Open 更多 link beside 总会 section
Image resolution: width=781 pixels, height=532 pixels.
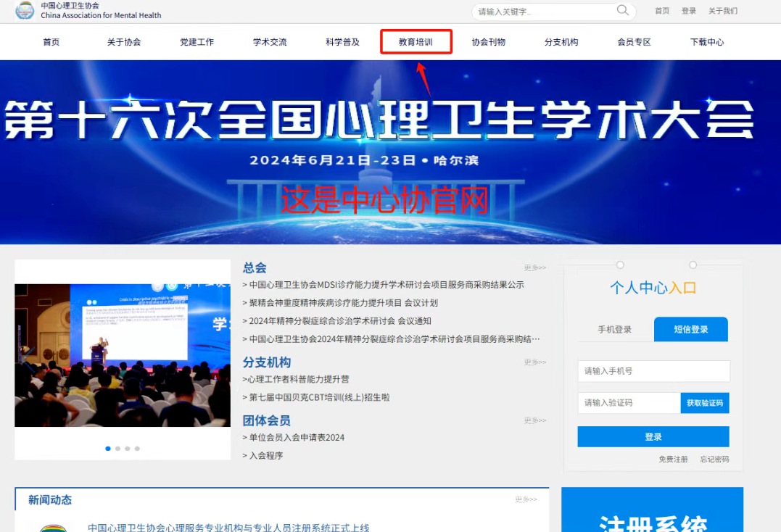coord(534,268)
